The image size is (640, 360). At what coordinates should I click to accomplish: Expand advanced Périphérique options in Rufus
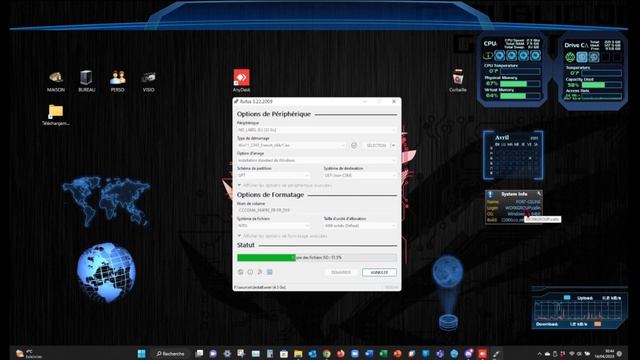[285, 185]
